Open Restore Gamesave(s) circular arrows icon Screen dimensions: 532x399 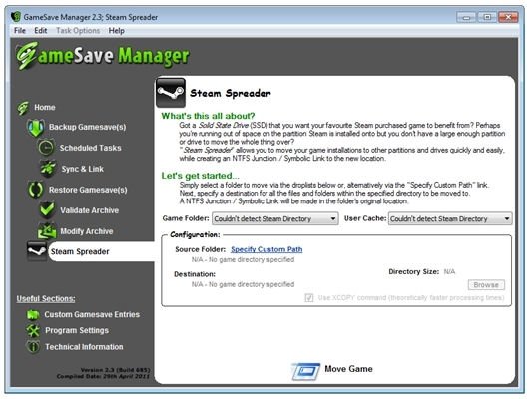point(36,190)
